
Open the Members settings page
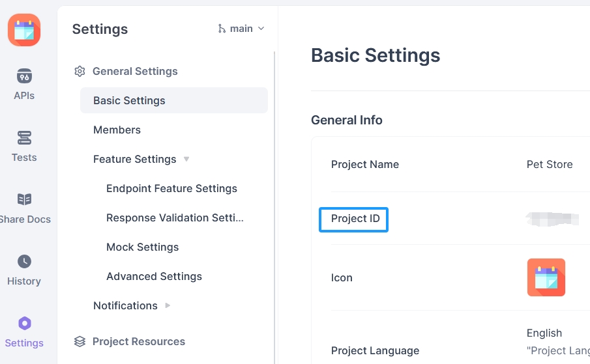(117, 130)
